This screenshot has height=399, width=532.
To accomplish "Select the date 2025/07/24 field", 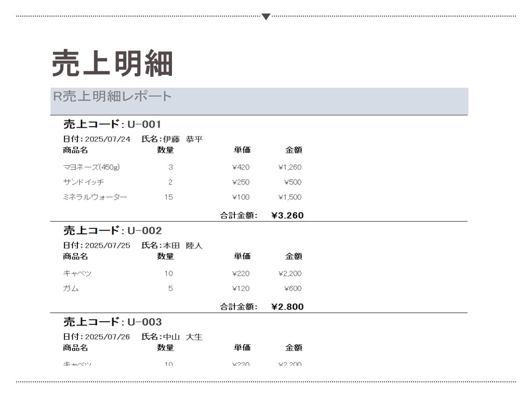I will tap(108, 139).
